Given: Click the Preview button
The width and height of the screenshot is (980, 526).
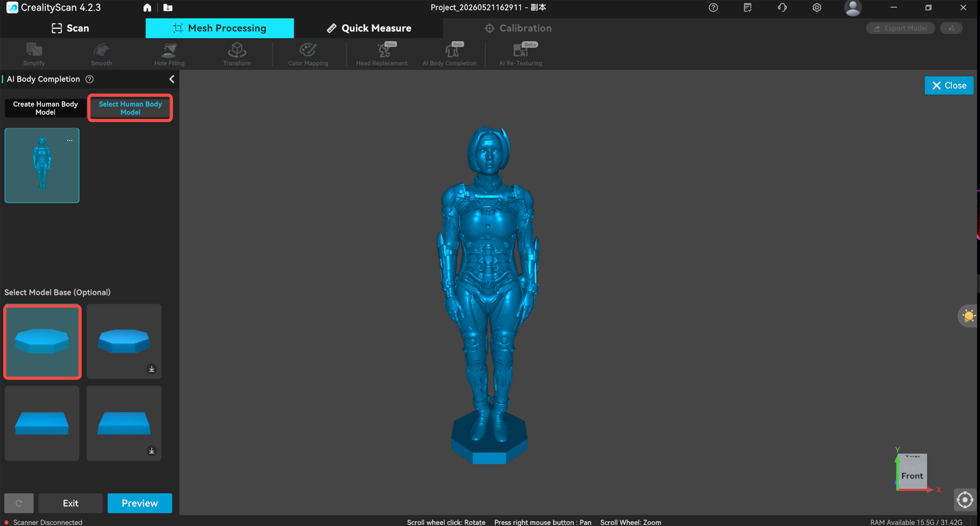Looking at the screenshot, I should click(140, 503).
